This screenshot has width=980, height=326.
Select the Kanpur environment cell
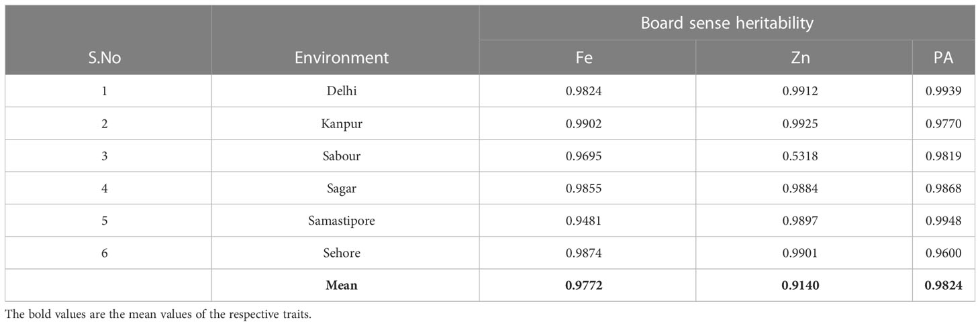click(342, 123)
